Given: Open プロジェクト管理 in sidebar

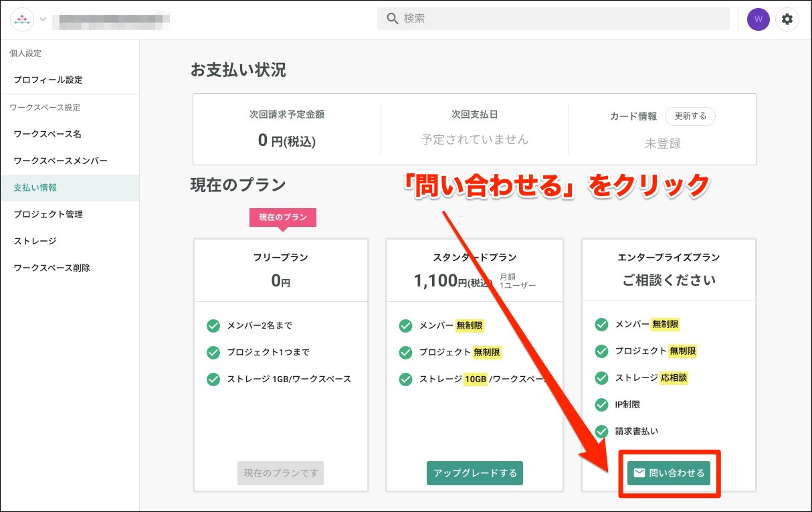Looking at the screenshot, I should click(x=48, y=214).
